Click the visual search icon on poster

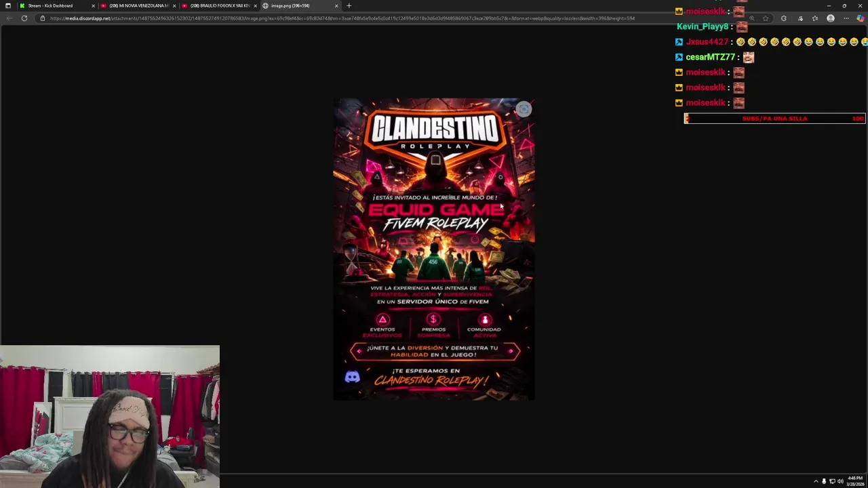coord(524,110)
